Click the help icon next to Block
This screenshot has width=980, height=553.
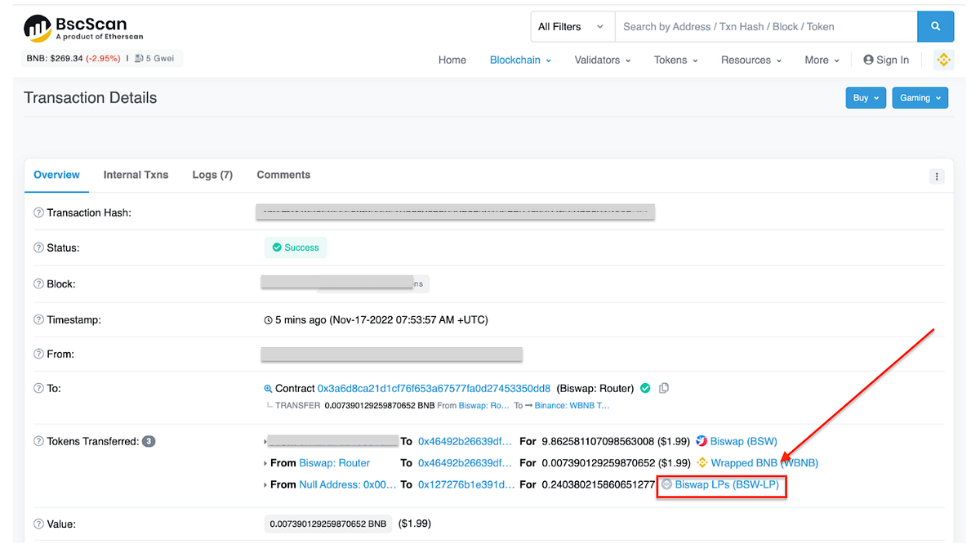pos(38,284)
